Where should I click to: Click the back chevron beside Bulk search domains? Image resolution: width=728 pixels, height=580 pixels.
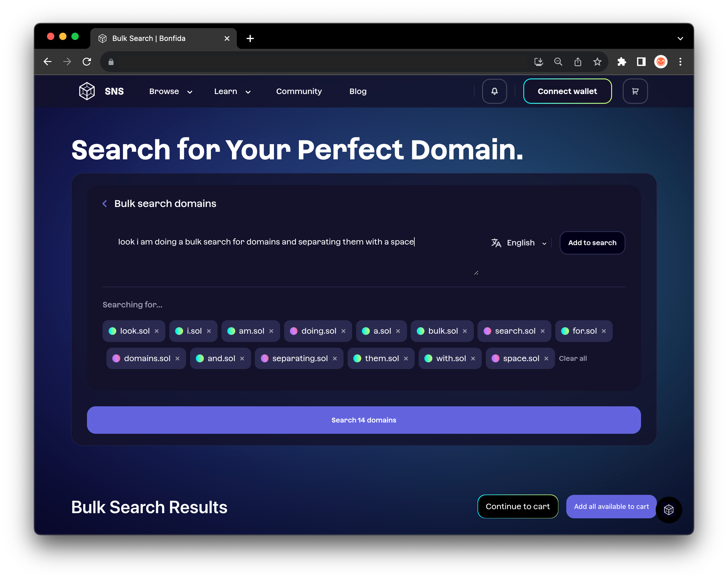point(105,204)
